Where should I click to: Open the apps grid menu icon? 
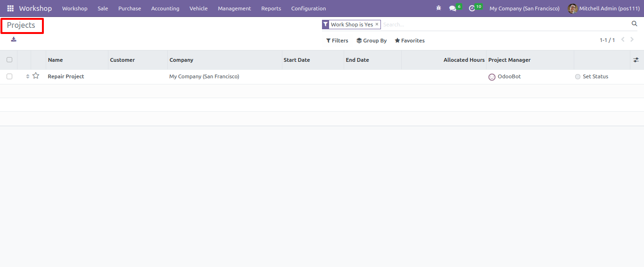[x=10, y=8]
